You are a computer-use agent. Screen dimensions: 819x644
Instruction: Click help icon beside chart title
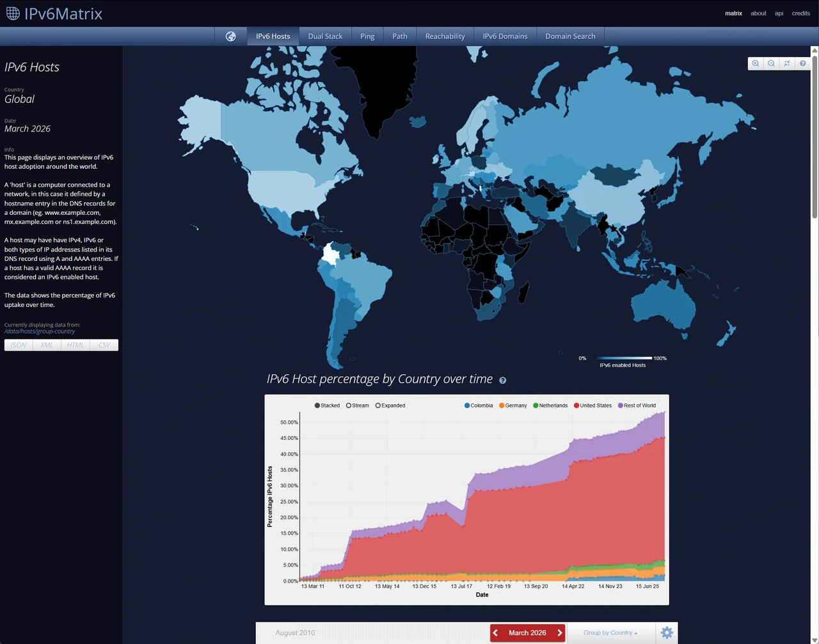502,381
